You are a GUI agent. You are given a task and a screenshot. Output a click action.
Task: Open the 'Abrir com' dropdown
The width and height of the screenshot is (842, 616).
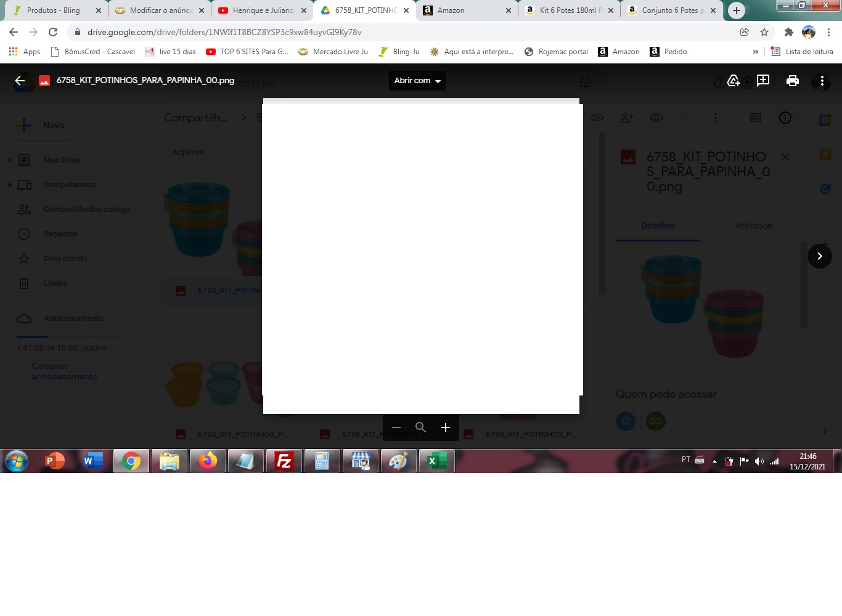[417, 81]
